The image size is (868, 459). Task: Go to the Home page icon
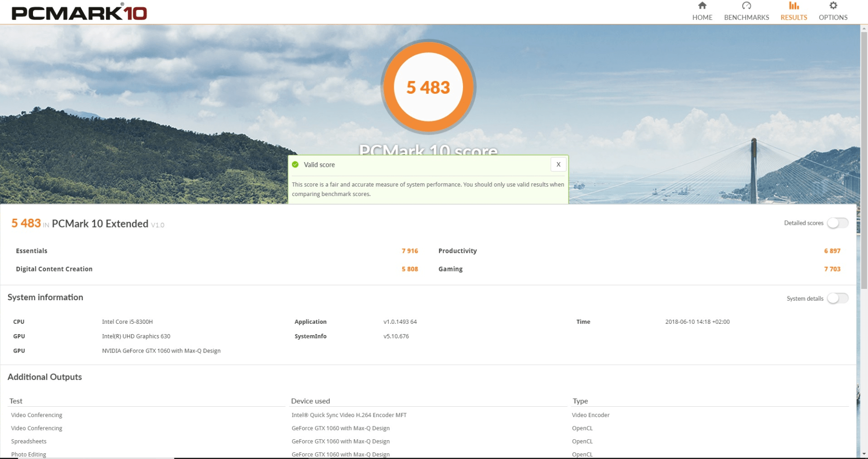click(702, 6)
